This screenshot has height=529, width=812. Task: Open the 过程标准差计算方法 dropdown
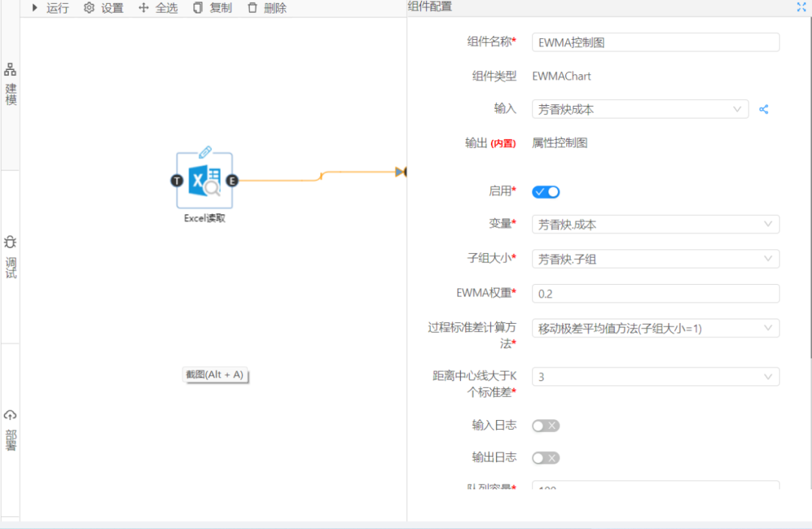(x=655, y=328)
